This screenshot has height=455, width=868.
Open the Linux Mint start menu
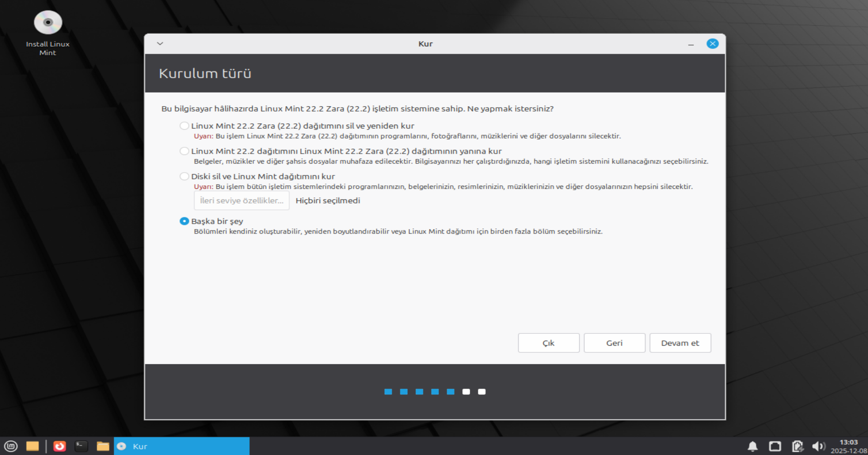10,446
